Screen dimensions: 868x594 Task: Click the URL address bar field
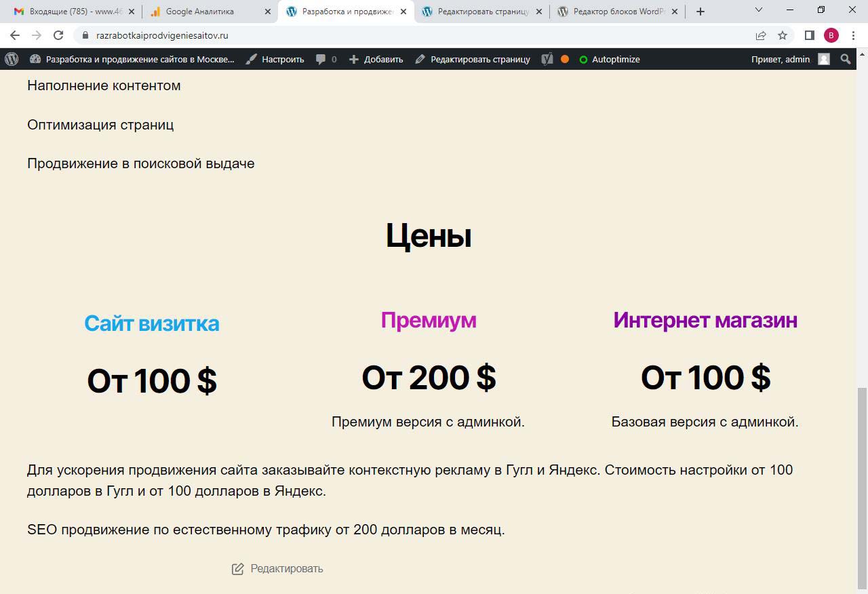click(x=407, y=35)
